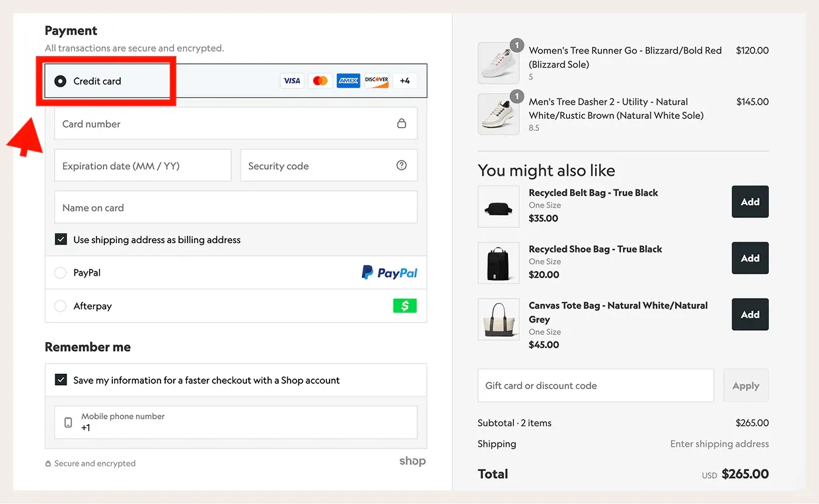
Task: Focus the Mobile phone number field
Action: click(x=236, y=422)
